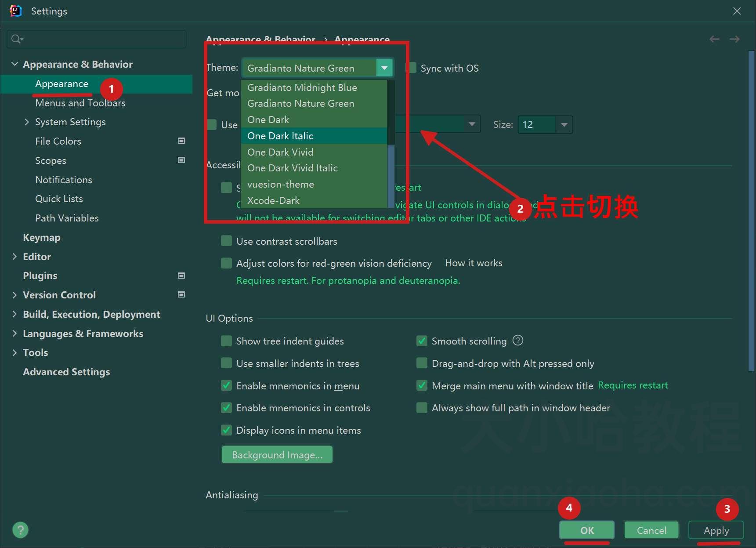Screen dimensions: 756x548
Task: Click the Background Image button
Action: pos(277,455)
